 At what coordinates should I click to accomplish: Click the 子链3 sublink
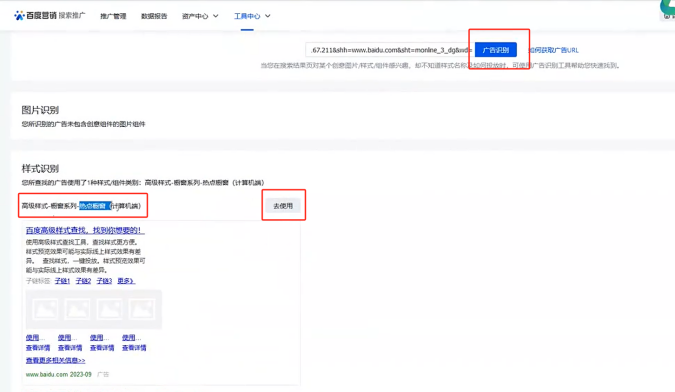(x=104, y=281)
